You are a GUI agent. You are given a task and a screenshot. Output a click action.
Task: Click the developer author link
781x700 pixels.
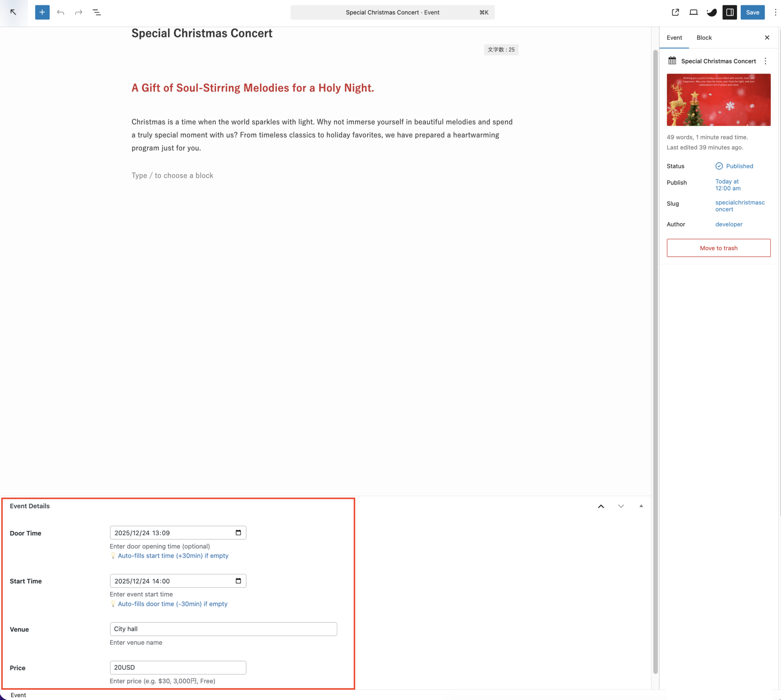(x=729, y=224)
